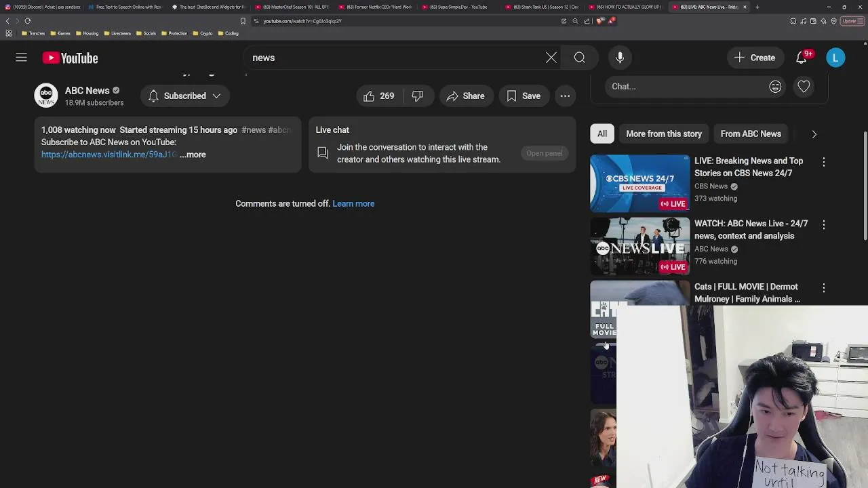
Task: Open account avatar menu
Action: [835, 58]
